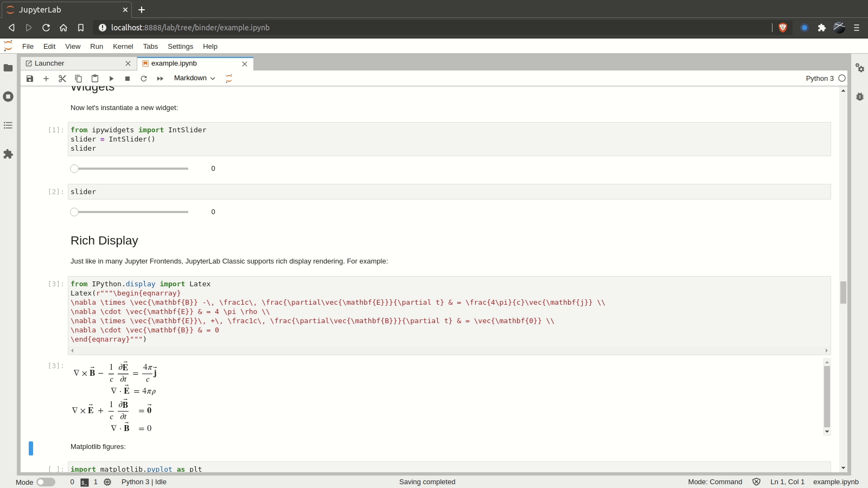Open the Property Inspector gears panel
The height and width of the screenshot is (488, 868).
tap(860, 68)
